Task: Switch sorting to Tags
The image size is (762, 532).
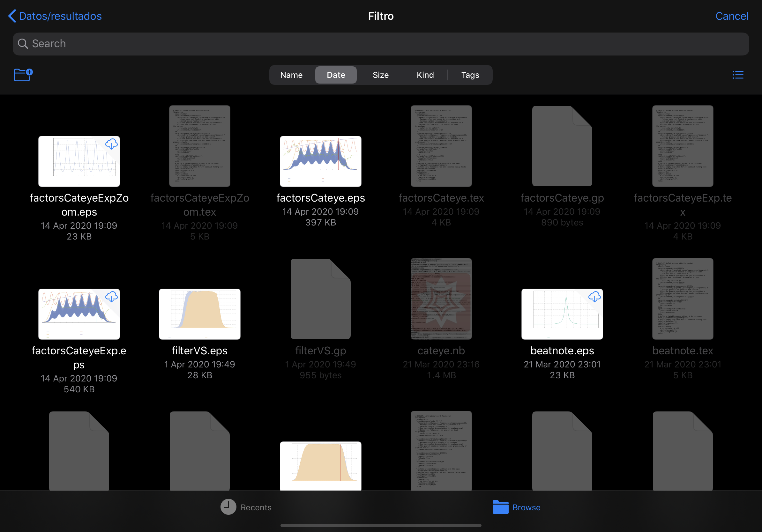Action: point(470,75)
